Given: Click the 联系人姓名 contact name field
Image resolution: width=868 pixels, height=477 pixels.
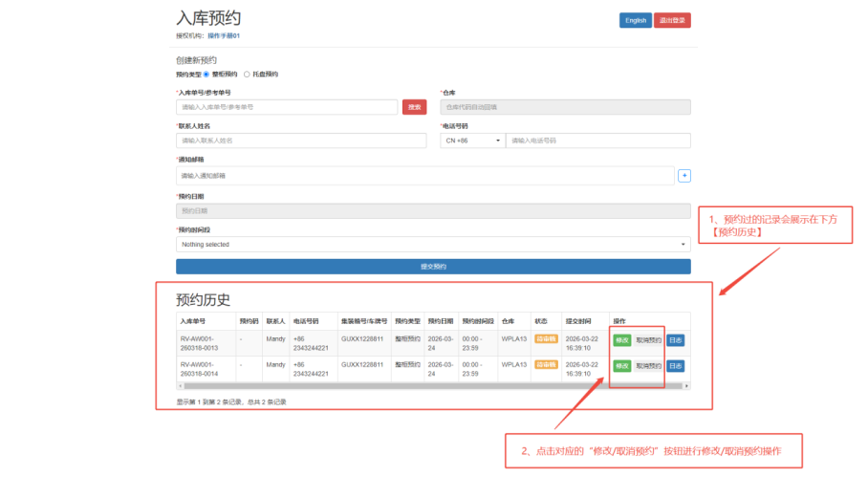Looking at the screenshot, I should pos(301,141).
